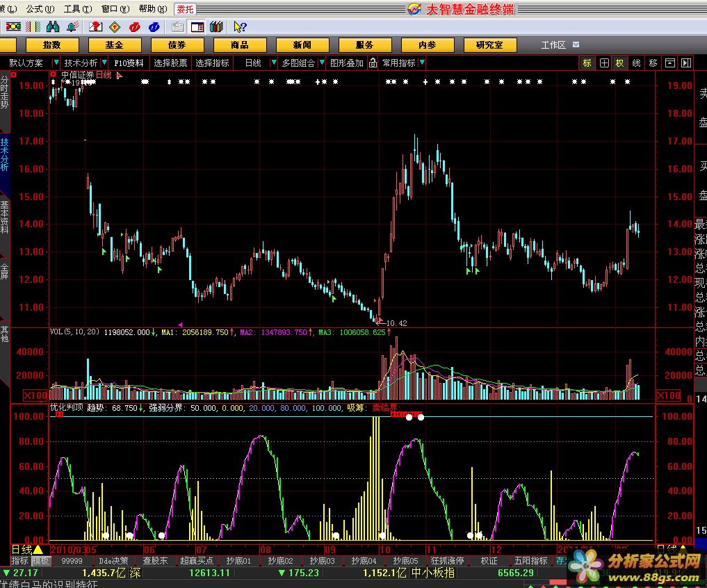Viewport: 707px width, 588px height.
Task: Switch to 基本资料 side tab
Action: pyautogui.click(x=4, y=218)
